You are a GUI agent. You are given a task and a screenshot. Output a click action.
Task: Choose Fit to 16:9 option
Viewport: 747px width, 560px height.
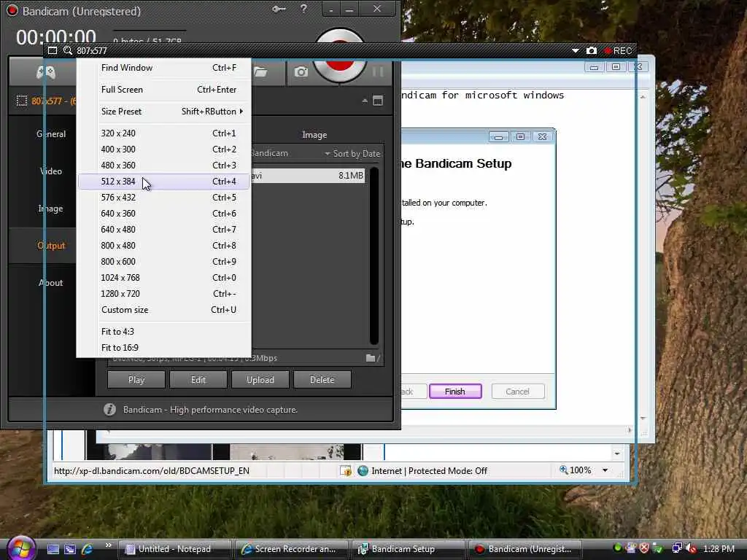click(164, 348)
